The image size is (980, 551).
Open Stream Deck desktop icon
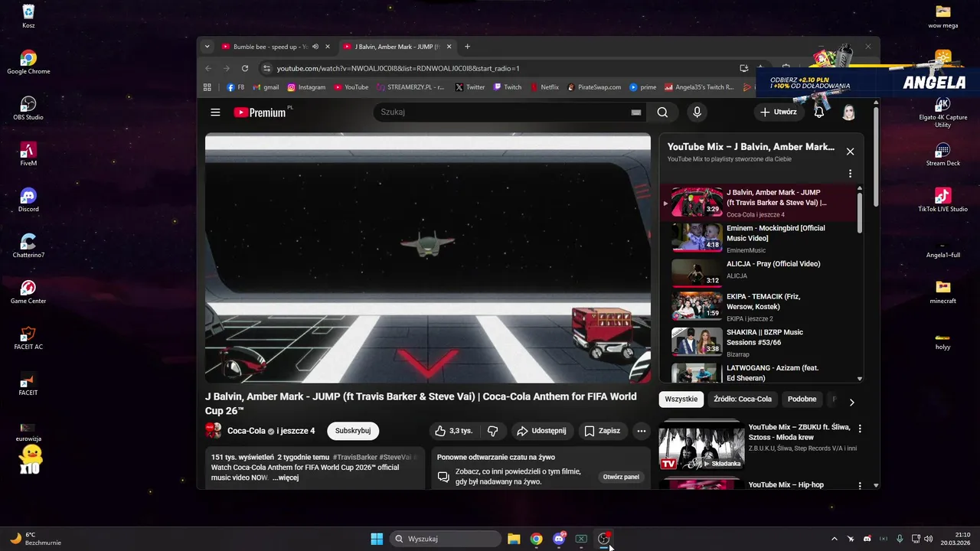[x=942, y=154]
